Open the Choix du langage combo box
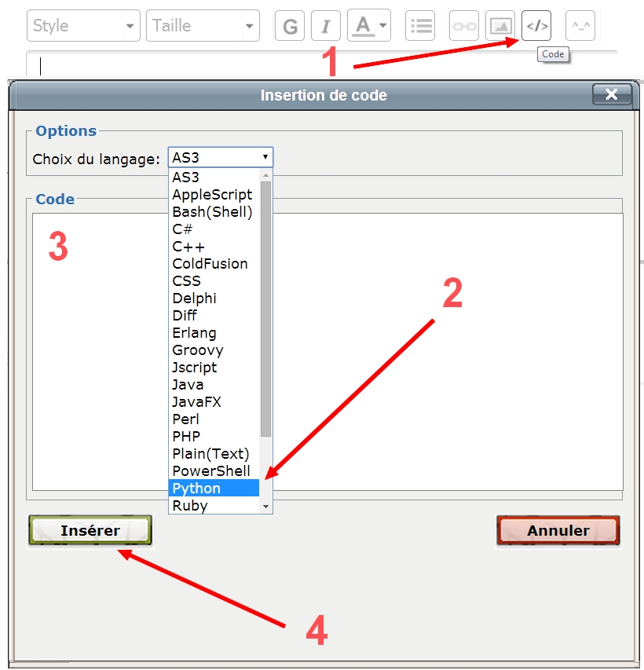644x670 pixels. [x=220, y=156]
